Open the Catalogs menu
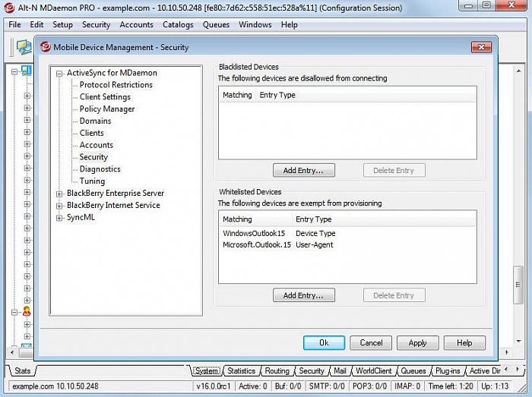Viewport: 532px width, 397px height. point(178,25)
